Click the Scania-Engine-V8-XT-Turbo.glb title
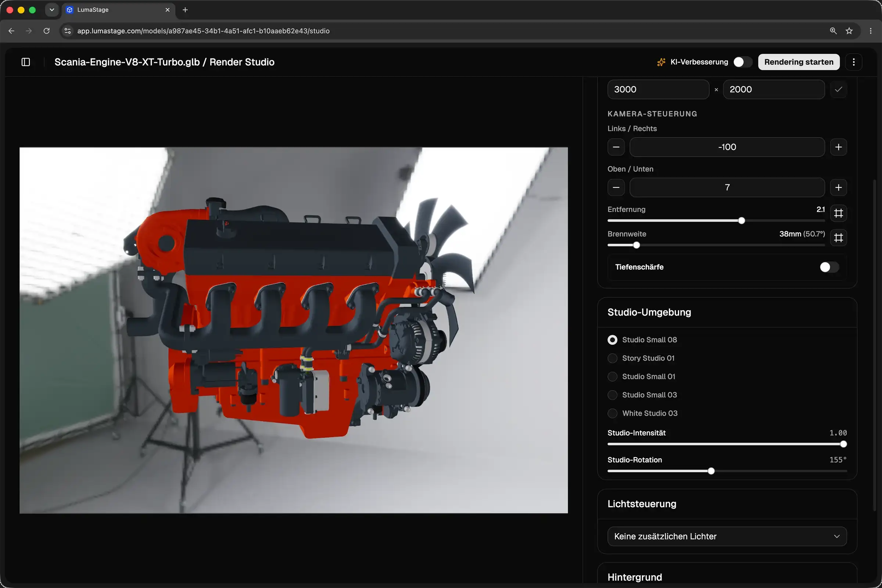Viewport: 882px width, 588px height. (x=127, y=62)
